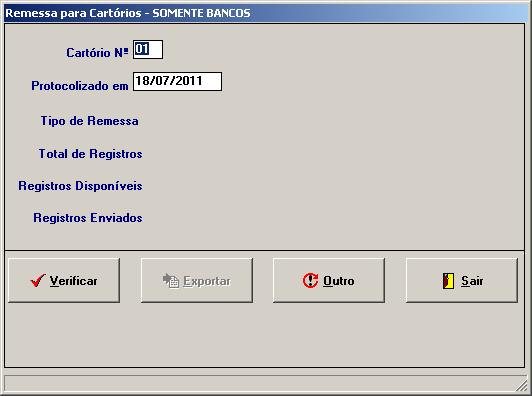Select the Total de Registros label
Image resolution: width=532 pixels, height=396 pixels.
coord(90,154)
